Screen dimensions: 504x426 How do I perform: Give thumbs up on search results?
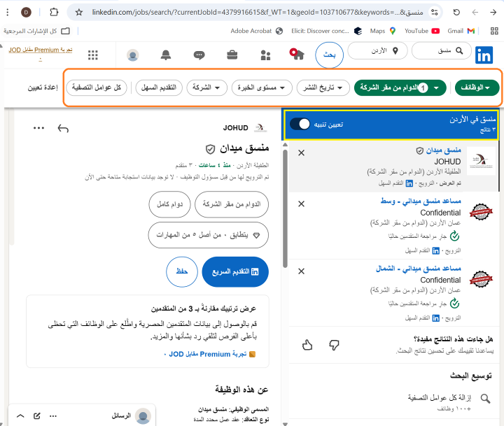pyautogui.click(x=307, y=345)
